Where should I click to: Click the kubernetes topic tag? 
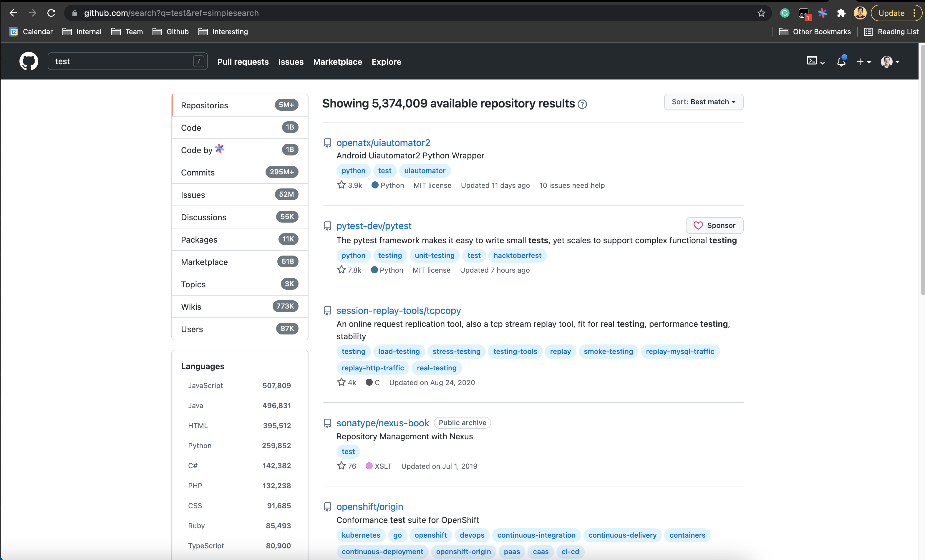(361, 535)
